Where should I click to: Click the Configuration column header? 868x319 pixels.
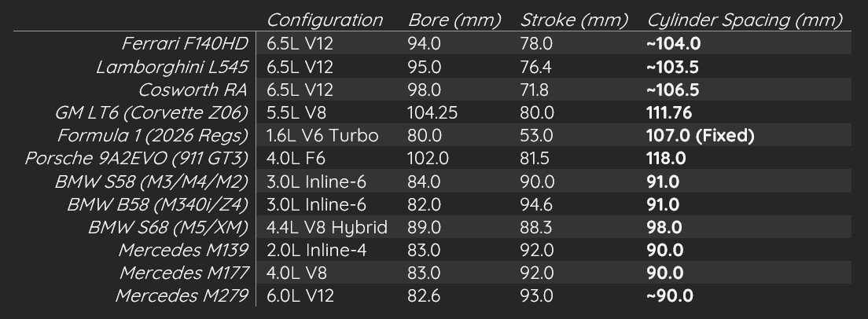tap(325, 20)
